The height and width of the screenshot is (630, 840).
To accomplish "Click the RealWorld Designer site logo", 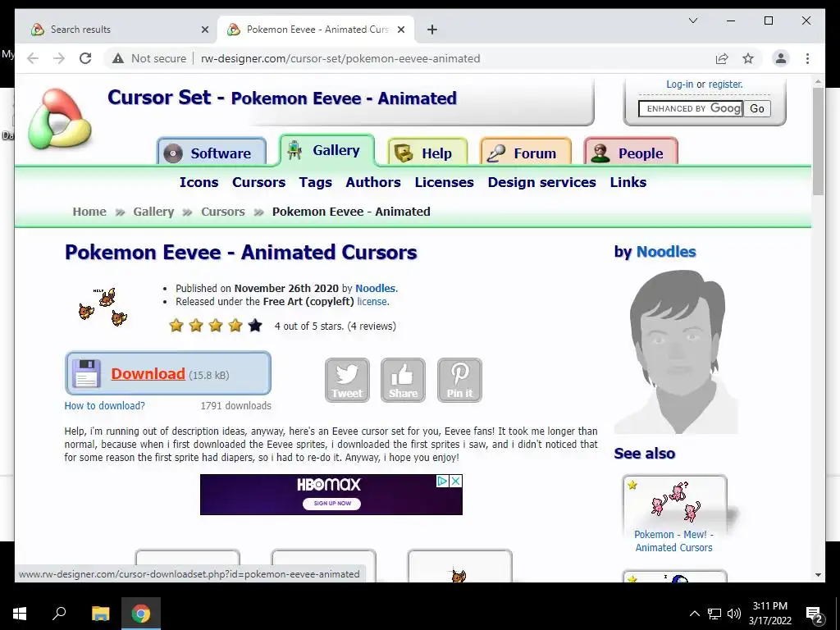I will [x=59, y=120].
